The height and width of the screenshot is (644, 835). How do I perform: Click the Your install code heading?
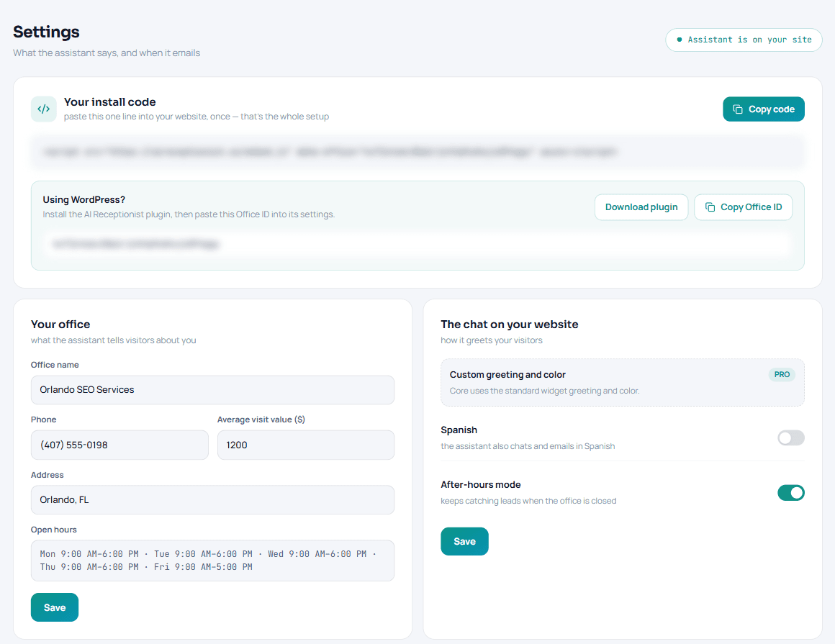click(109, 101)
